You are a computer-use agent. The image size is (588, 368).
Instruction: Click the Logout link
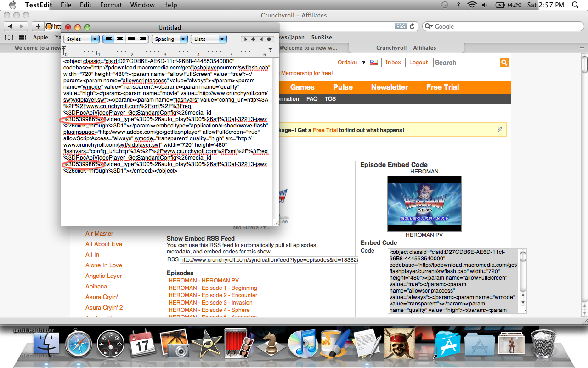[x=418, y=62]
